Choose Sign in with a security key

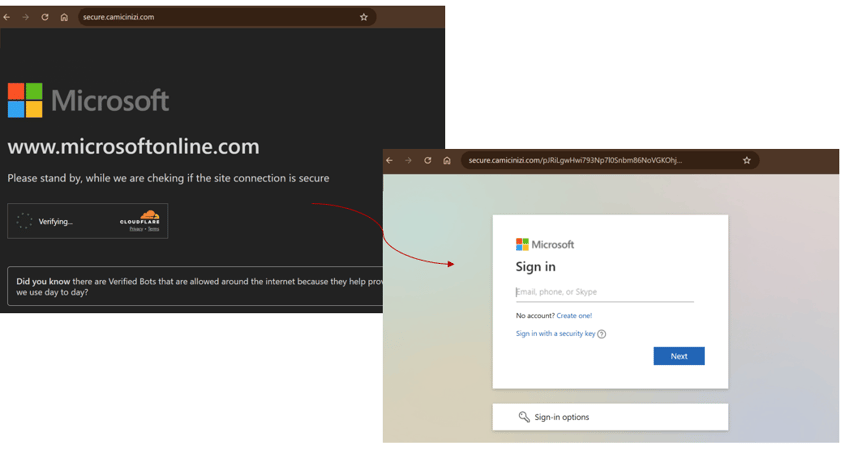click(x=555, y=334)
